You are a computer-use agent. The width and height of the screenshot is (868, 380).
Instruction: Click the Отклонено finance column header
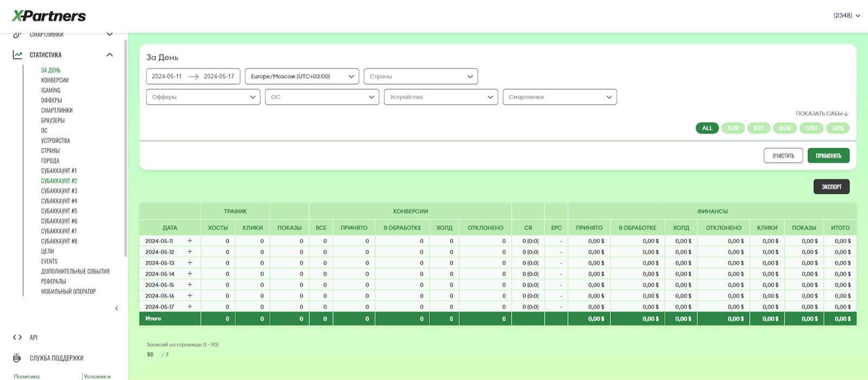point(724,227)
